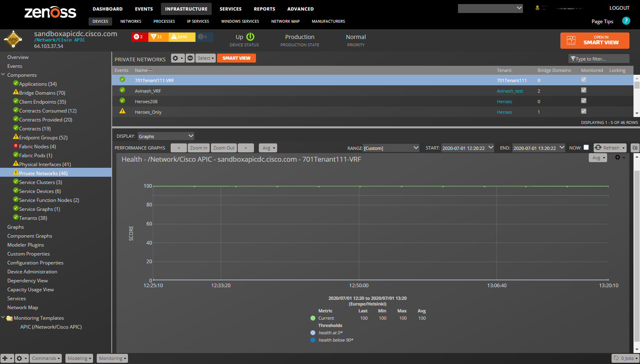Open the toolbar Avg aggregation dropdown
The width and height of the screenshot is (640, 364).
[x=268, y=148]
